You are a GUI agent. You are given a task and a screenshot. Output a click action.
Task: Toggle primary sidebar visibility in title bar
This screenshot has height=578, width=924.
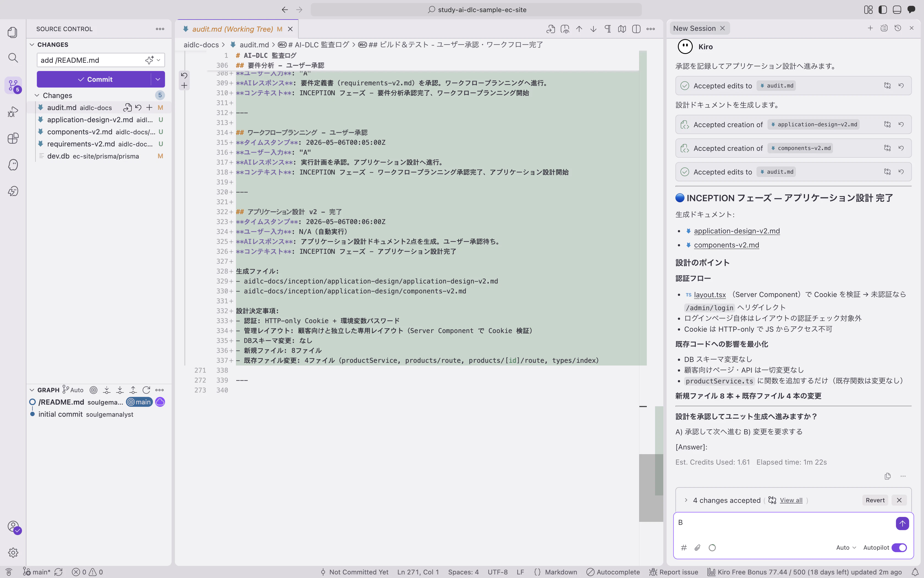coord(883,10)
